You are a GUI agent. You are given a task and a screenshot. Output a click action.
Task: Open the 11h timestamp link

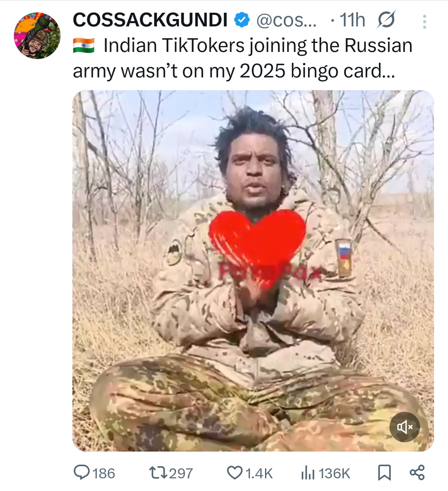(x=352, y=20)
